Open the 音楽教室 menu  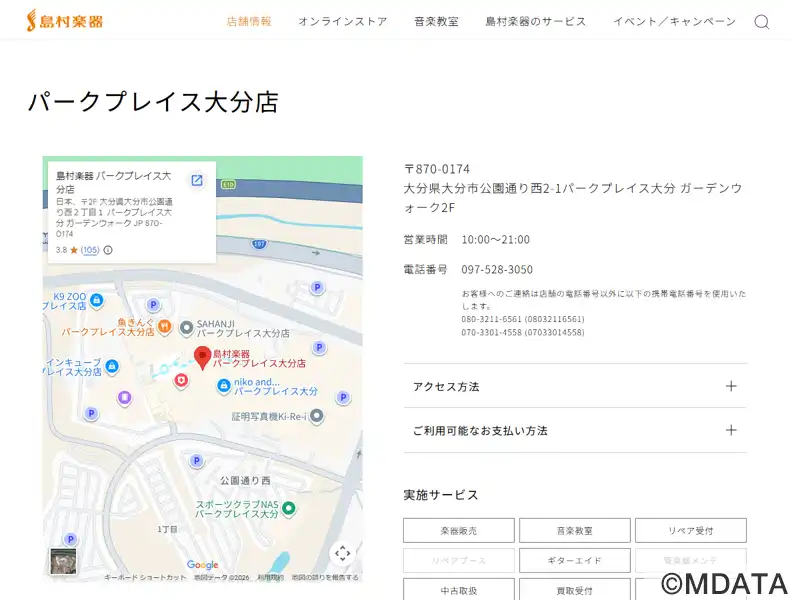pyautogui.click(x=436, y=21)
